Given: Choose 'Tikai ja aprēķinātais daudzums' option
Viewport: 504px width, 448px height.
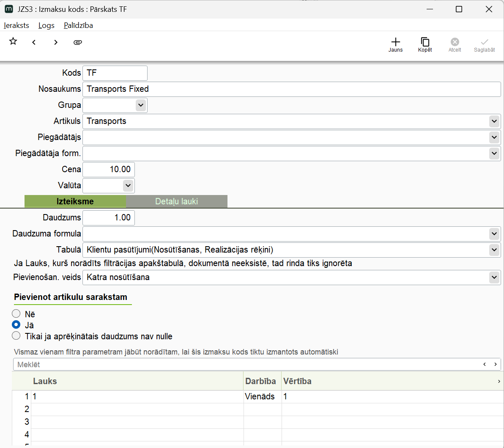Looking at the screenshot, I should [x=16, y=336].
